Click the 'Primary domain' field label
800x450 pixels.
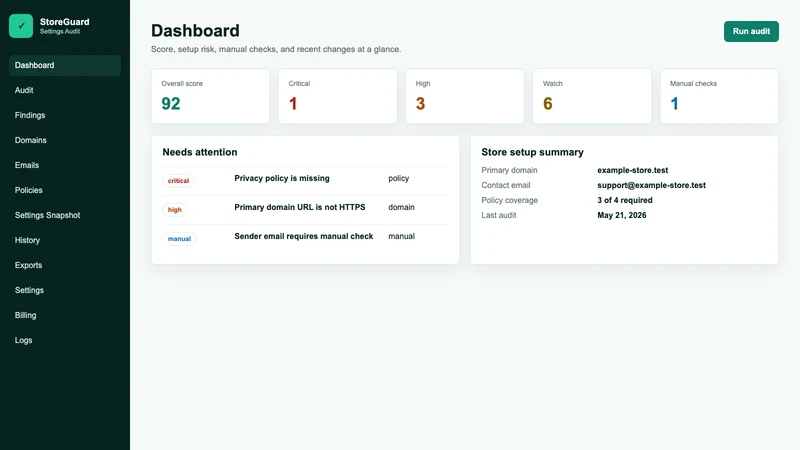pos(509,170)
